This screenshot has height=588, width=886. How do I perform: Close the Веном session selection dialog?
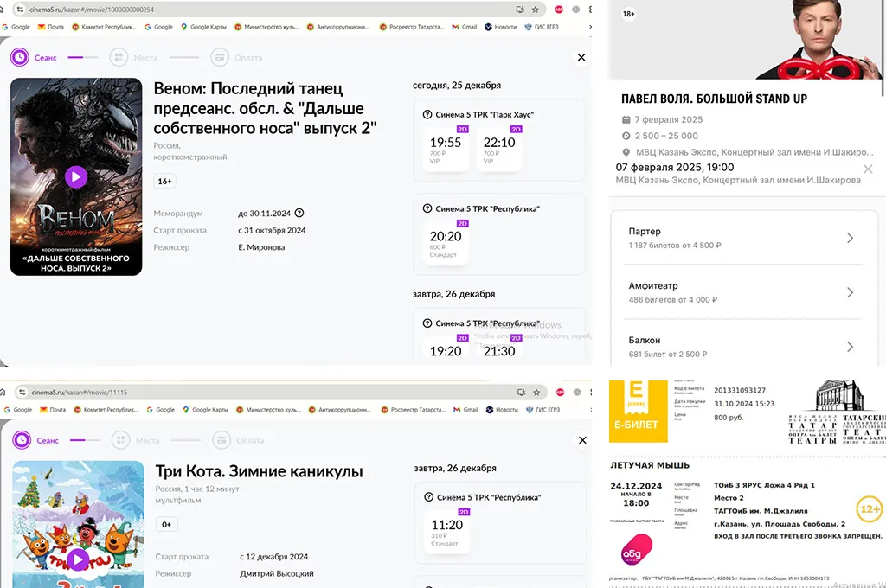[x=581, y=58]
